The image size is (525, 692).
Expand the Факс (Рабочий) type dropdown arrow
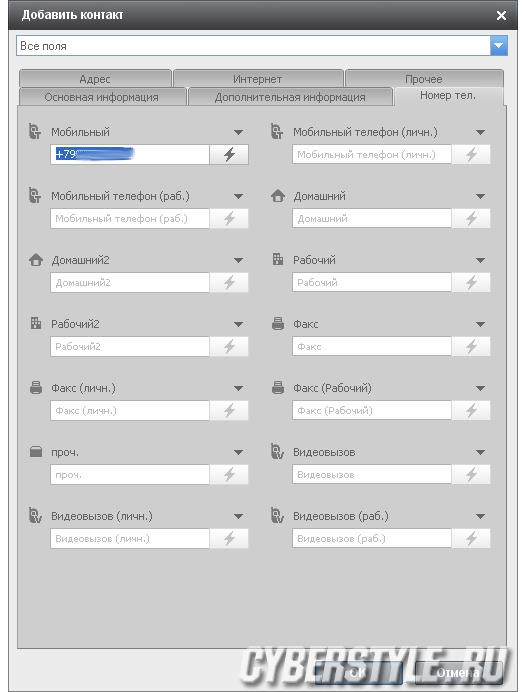tap(480, 388)
